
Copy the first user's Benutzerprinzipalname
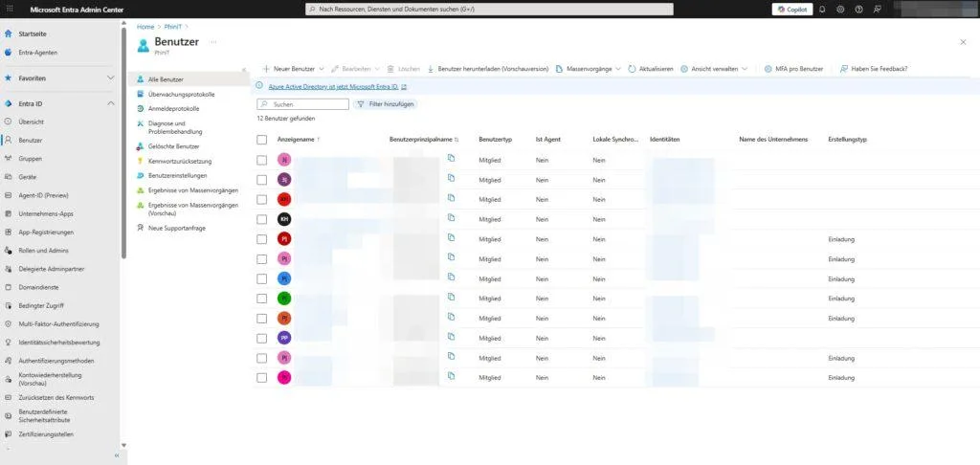coord(451,159)
